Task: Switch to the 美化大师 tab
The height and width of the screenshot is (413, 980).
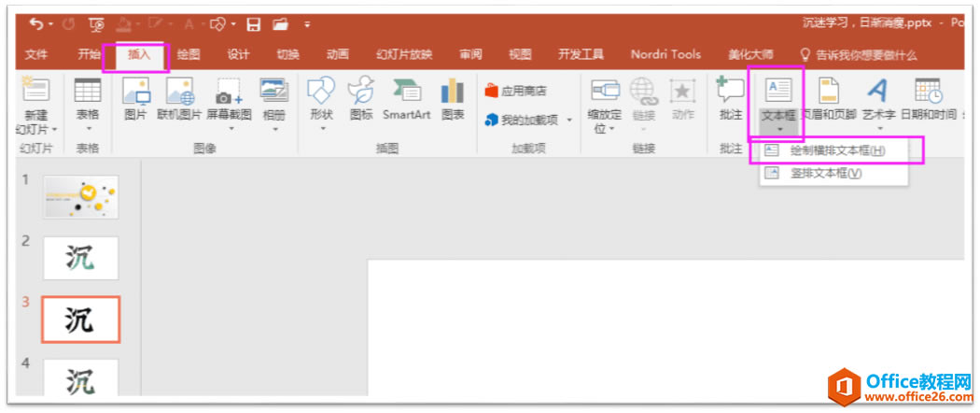Action: tap(750, 54)
